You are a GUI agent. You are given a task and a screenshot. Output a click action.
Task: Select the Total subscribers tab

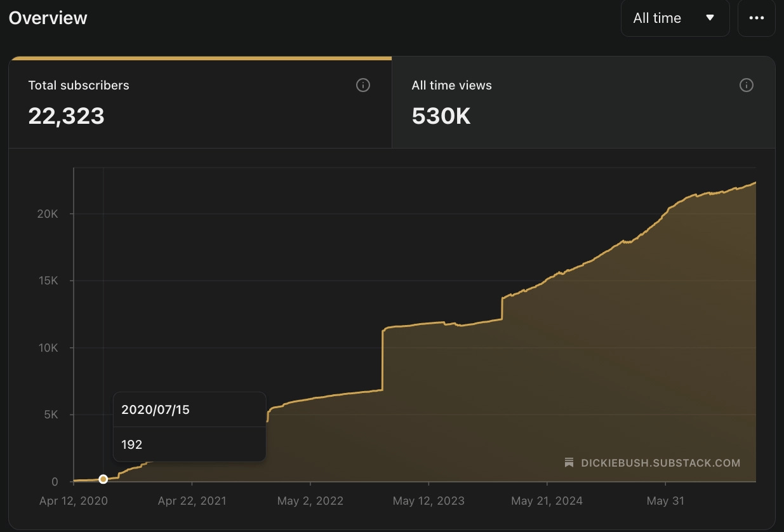point(200,102)
